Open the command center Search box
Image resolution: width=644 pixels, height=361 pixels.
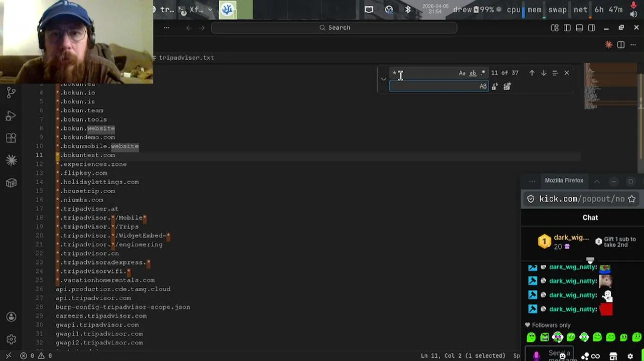pos(334,28)
